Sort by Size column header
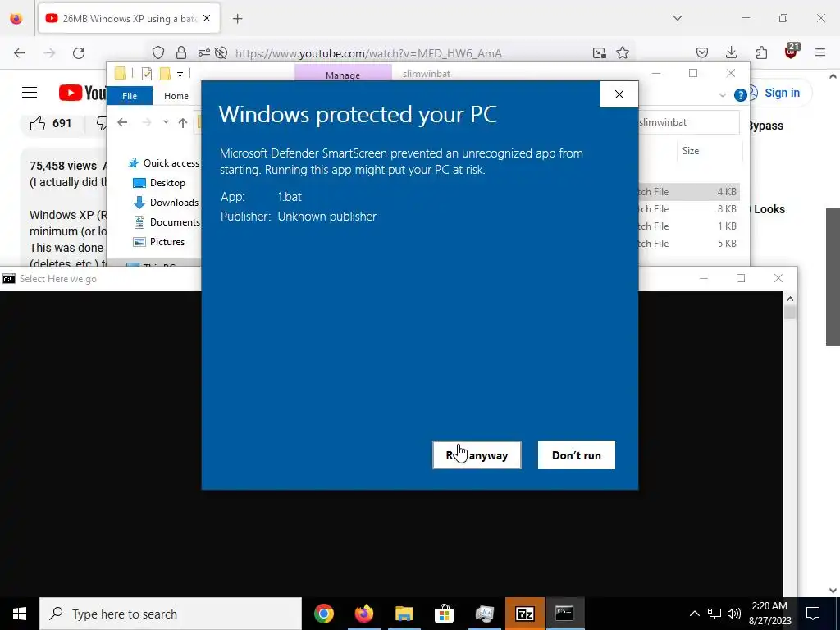 [691, 151]
